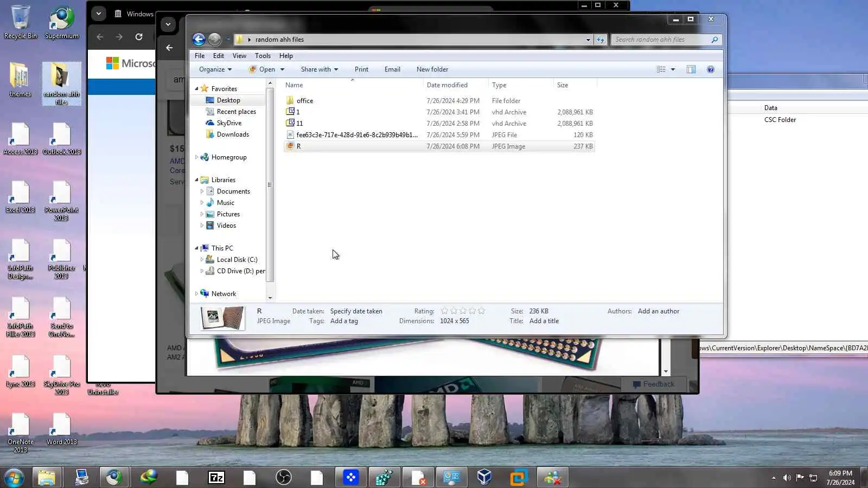Select the file named 11 in the list
The height and width of the screenshot is (488, 868).
[x=299, y=124]
